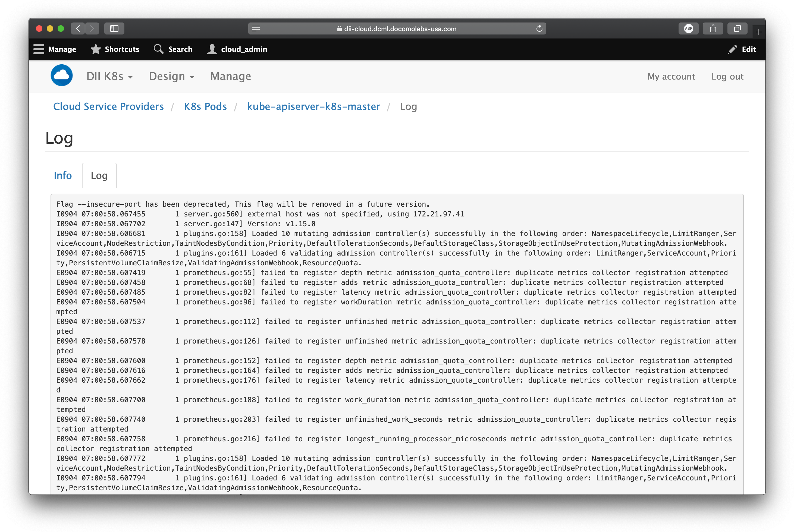Click the 'Log' breadcrumb text

tap(408, 106)
